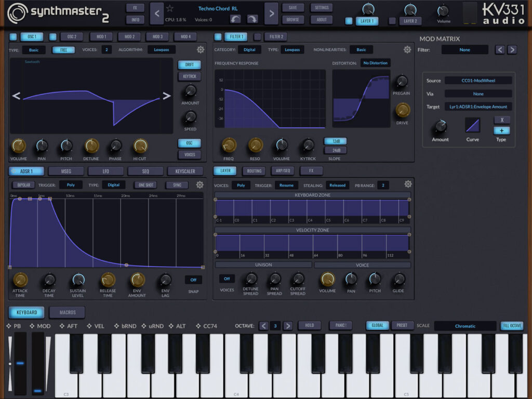Open the filter settings gear icon
This screenshot has width=532, height=399.
click(408, 49)
